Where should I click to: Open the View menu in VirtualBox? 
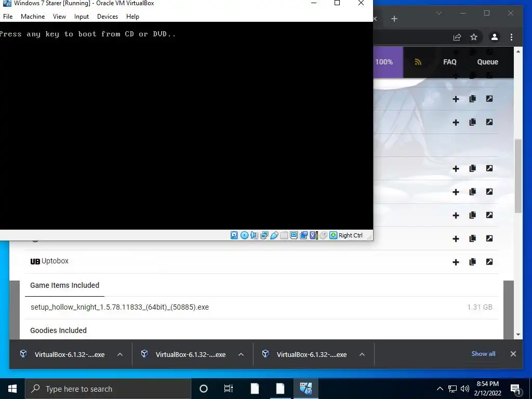coord(59,16)
